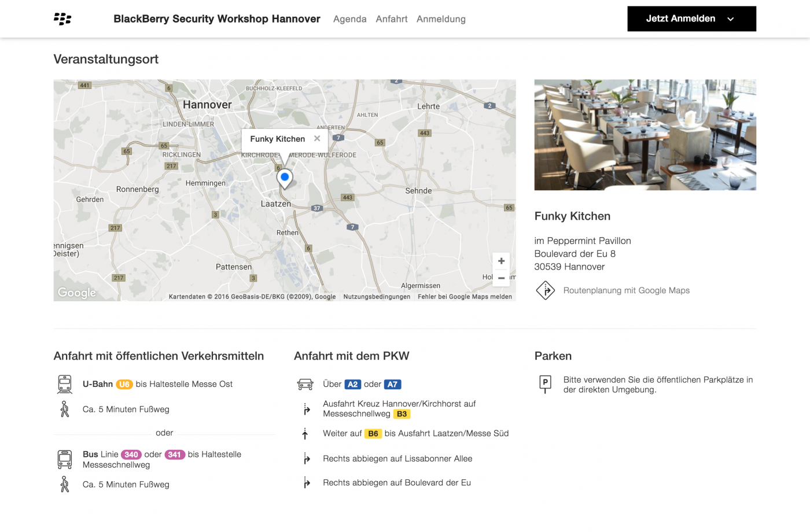
Task: Open the Funky Kitchen restaurant photo
Action: tap(645, 135)
